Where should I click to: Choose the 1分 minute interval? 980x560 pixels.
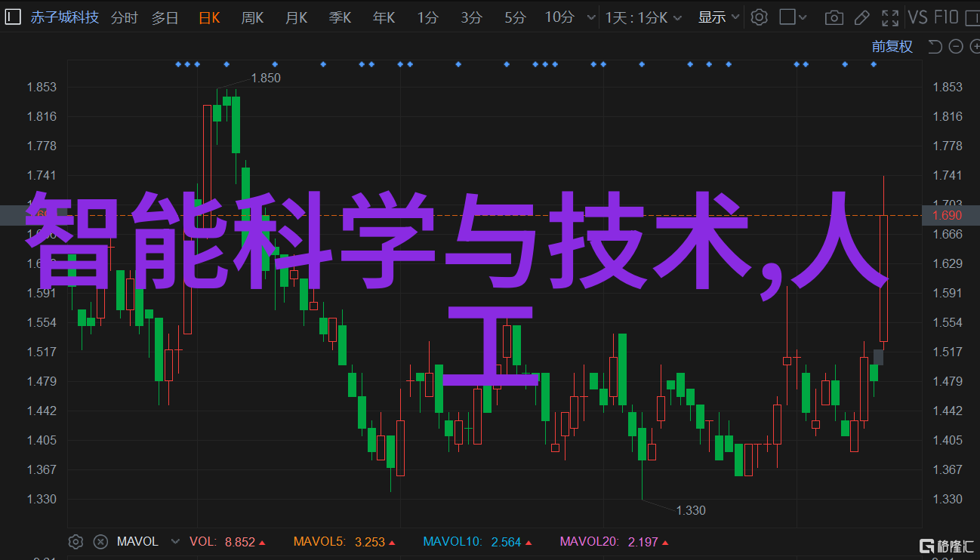[427, 17]
